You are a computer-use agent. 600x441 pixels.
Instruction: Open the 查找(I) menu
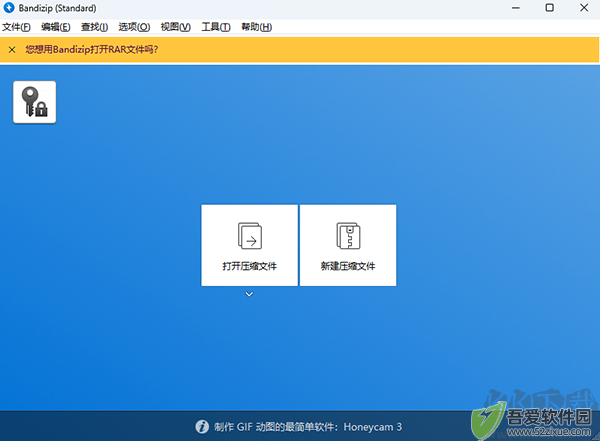click(x=95, y=27)
